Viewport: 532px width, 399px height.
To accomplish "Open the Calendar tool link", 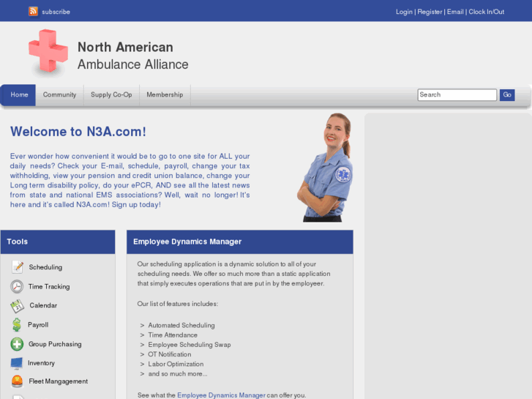I will pos(43,305).
